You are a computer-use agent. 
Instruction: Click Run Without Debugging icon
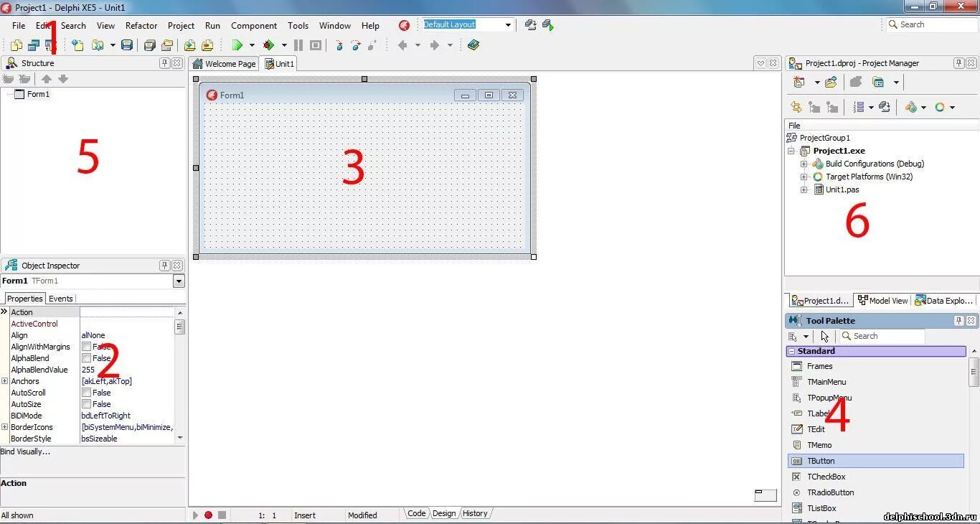[268, 45]
